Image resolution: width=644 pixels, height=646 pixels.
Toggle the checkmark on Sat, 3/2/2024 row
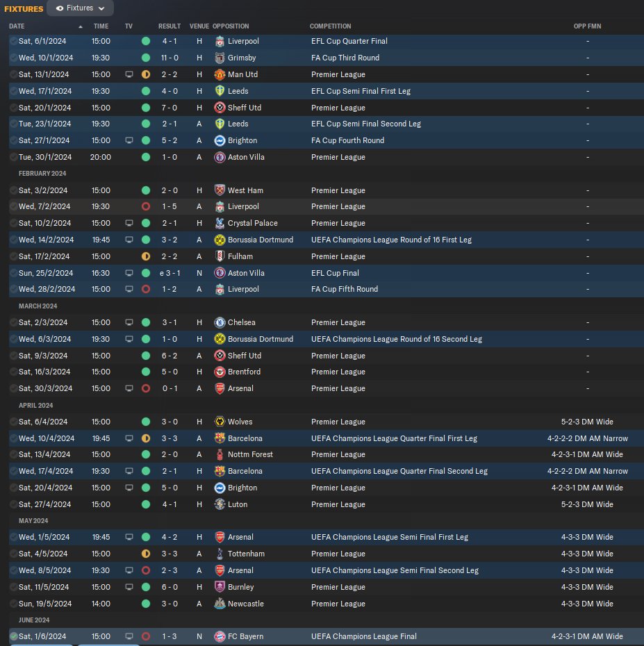[14, 190]
